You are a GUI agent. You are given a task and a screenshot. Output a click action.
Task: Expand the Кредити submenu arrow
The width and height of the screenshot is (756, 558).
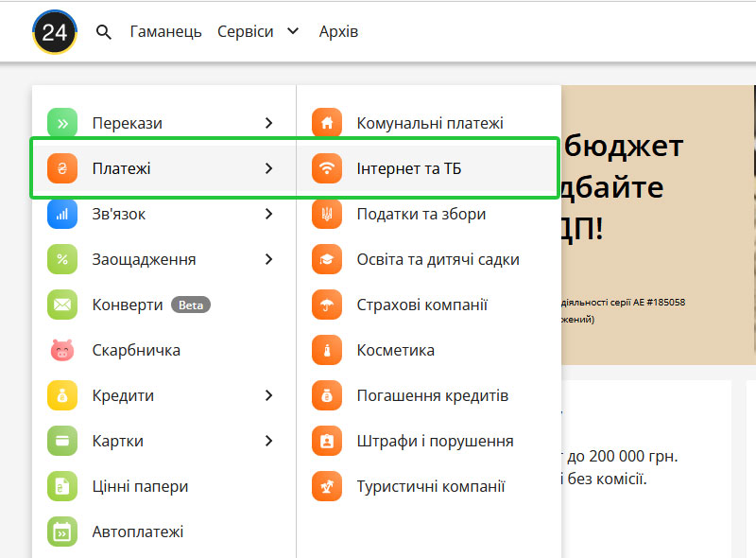pos(269,395)
